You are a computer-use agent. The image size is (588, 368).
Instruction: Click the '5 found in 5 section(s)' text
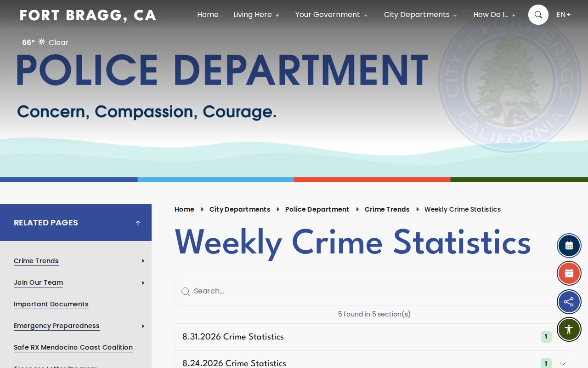374,314
